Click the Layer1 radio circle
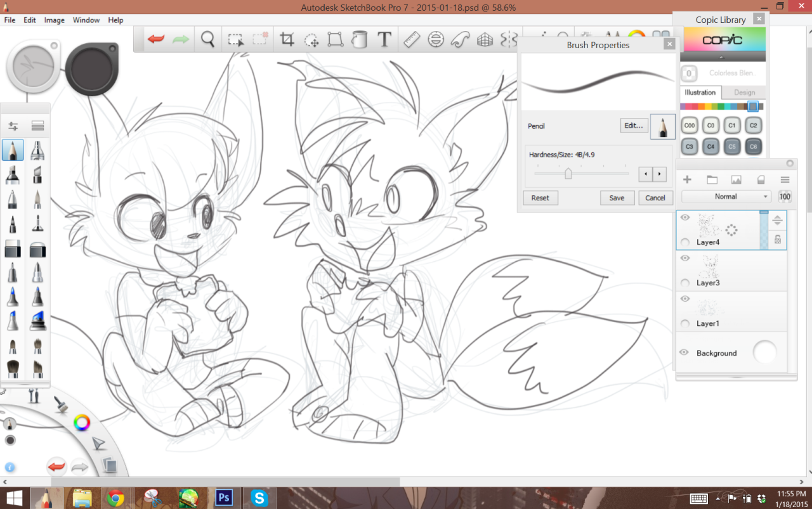This screenshot has height=509, width=812. [684, 323]
